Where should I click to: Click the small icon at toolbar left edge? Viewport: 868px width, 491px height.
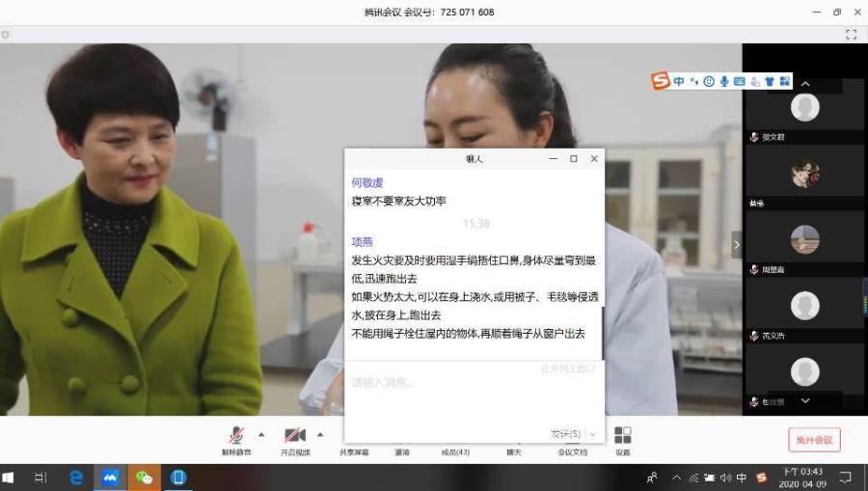5,35
